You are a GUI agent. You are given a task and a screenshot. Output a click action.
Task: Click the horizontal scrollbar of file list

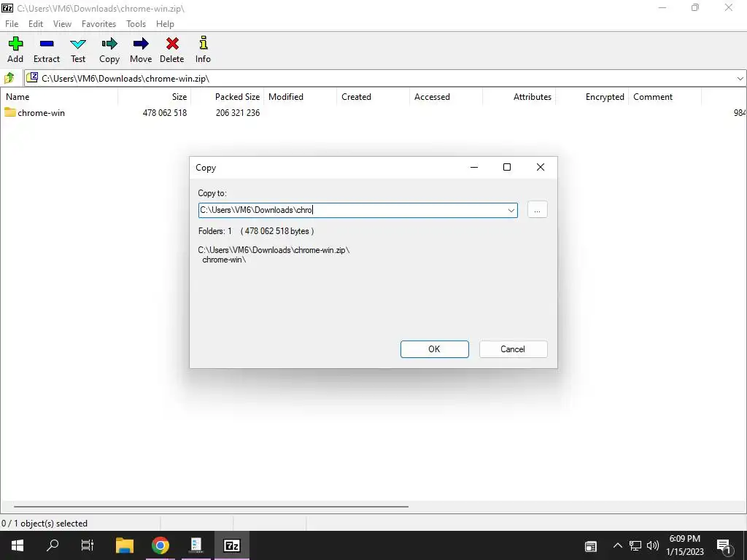211,507
